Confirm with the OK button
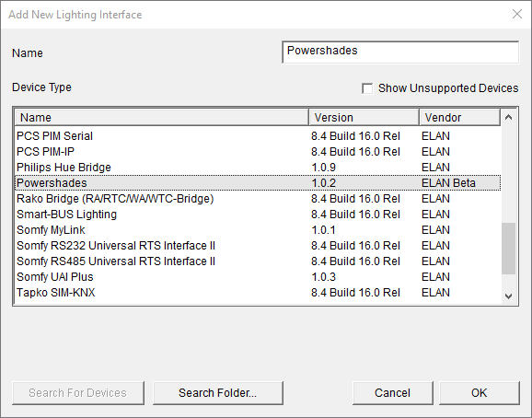 479,393
